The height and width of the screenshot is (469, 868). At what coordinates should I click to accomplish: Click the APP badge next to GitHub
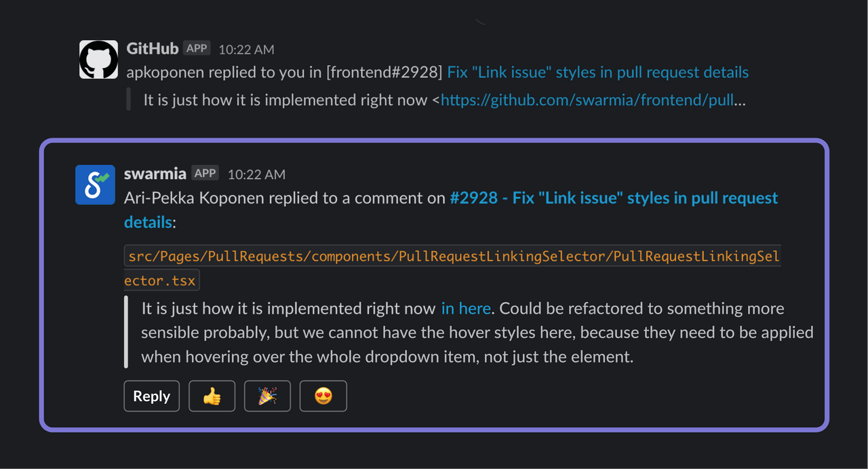(196, 48)
